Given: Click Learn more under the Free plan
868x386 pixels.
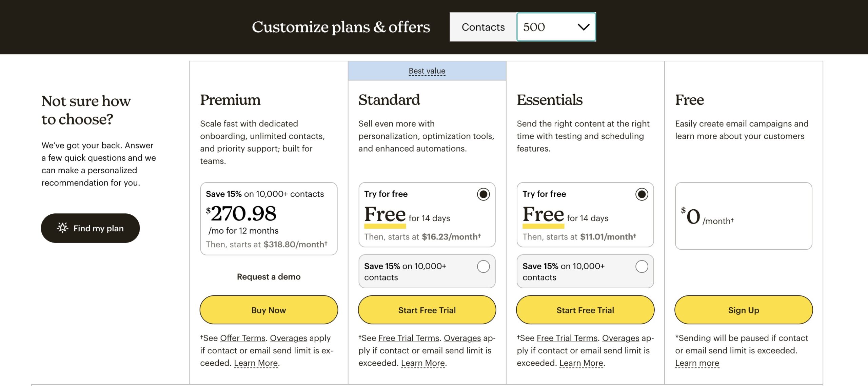Looking at the screenshot, I should tap(697, 363).
